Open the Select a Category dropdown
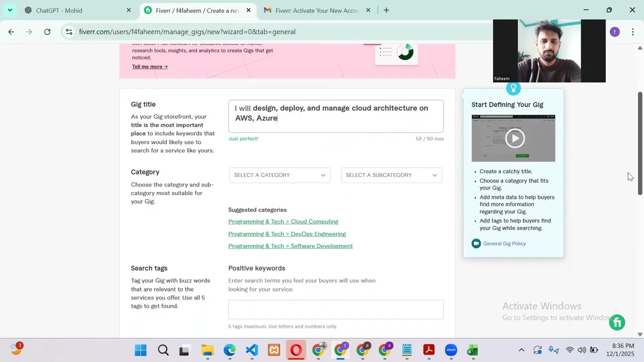 coord(280,175)
